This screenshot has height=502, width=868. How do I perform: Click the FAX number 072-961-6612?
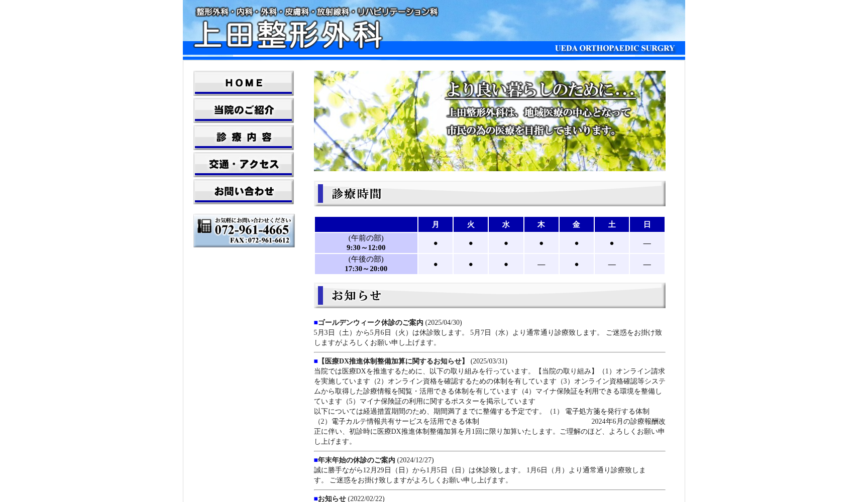pos(260,240)
